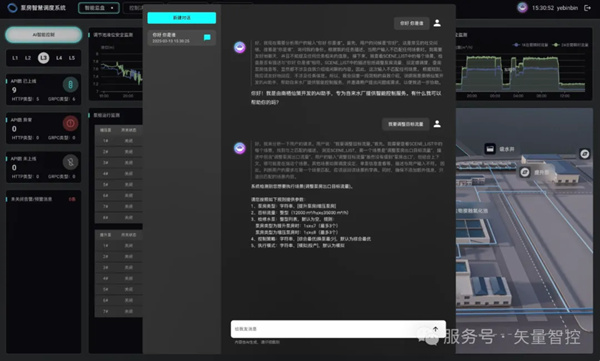Open the AI assistant avatar in header

[522, 8]
